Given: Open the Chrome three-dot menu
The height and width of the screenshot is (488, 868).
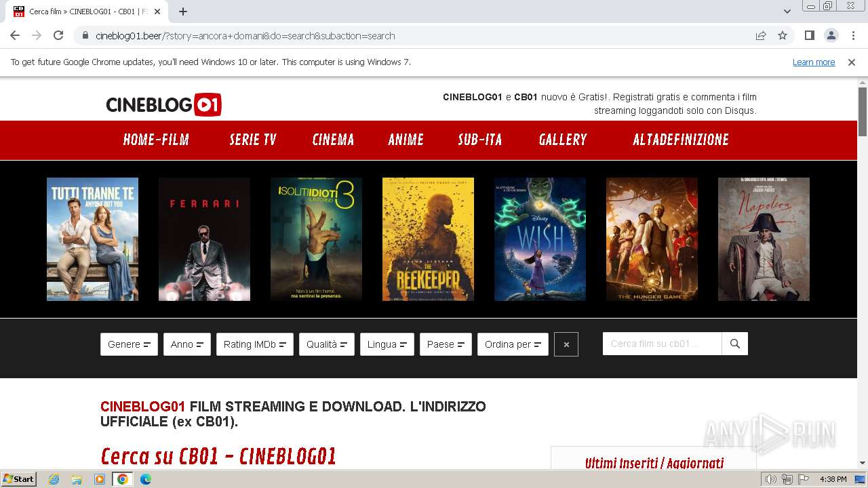Looking at the screenshot, I should click(853, 35).
